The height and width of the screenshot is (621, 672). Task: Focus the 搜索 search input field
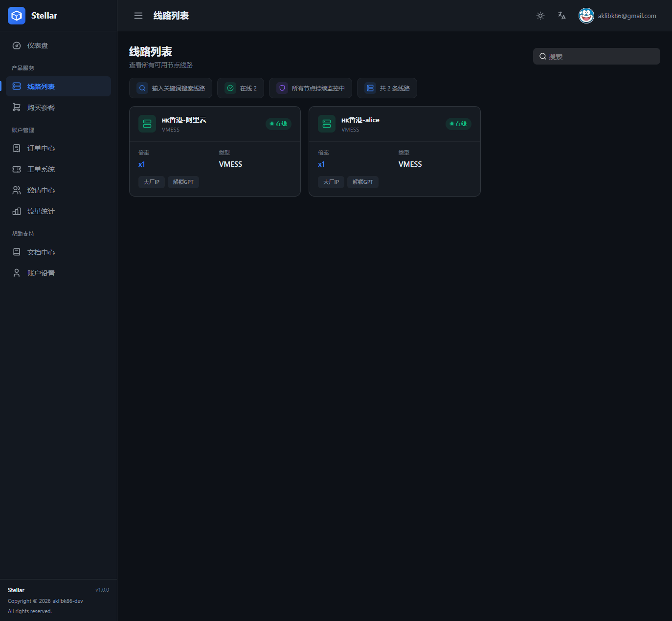point(597,56)
